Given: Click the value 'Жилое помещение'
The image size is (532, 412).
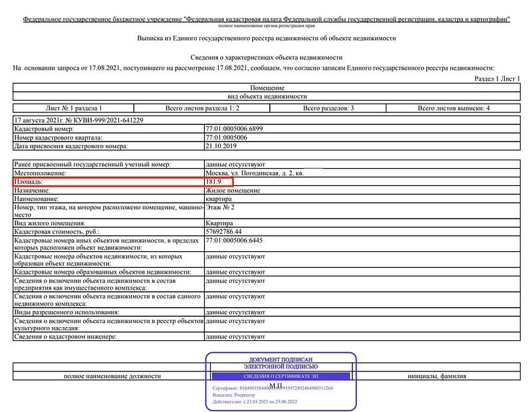Looking at the screenshot, I should pos(233,191).
